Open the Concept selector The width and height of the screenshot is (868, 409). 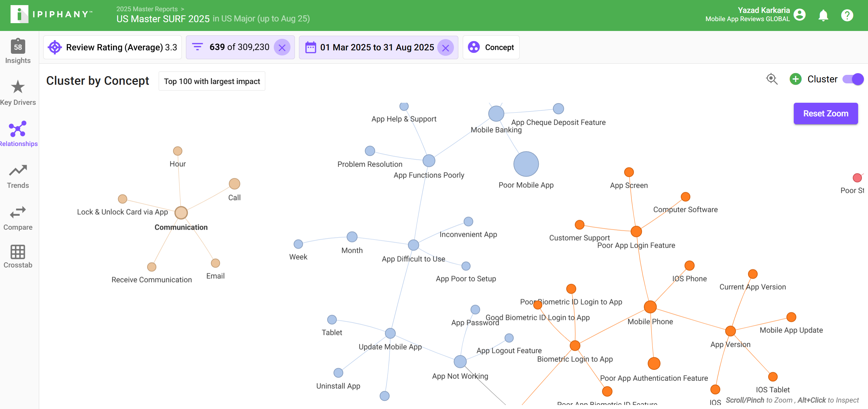pos(491,47)
